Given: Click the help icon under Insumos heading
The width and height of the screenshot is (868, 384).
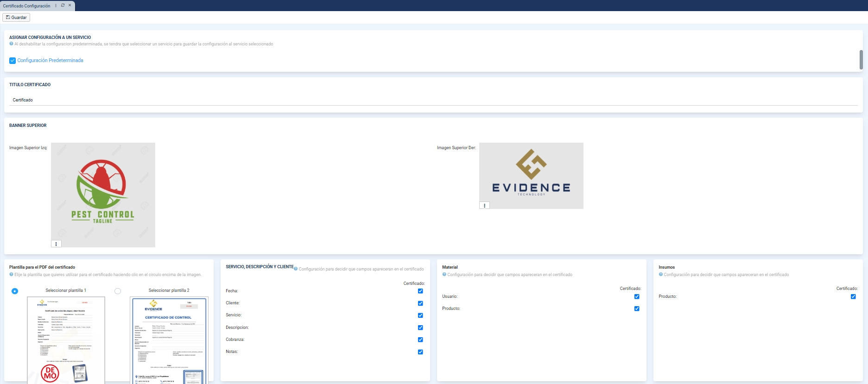Looking at the screenshot, I should click(661, 275).
